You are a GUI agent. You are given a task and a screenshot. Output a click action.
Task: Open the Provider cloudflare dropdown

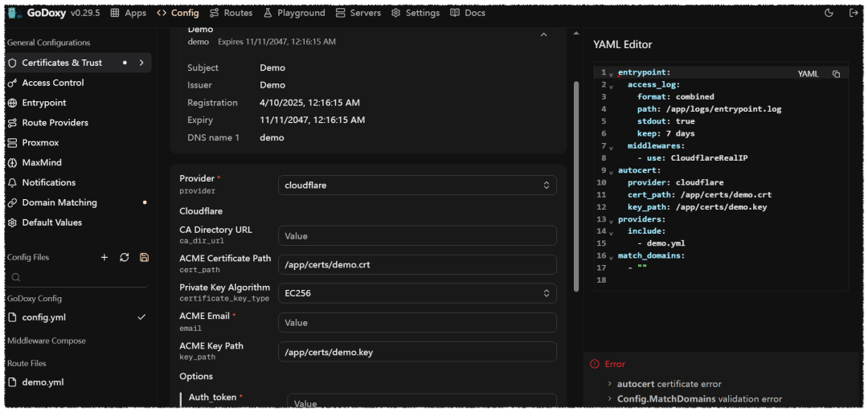click(x=417, y=186)
